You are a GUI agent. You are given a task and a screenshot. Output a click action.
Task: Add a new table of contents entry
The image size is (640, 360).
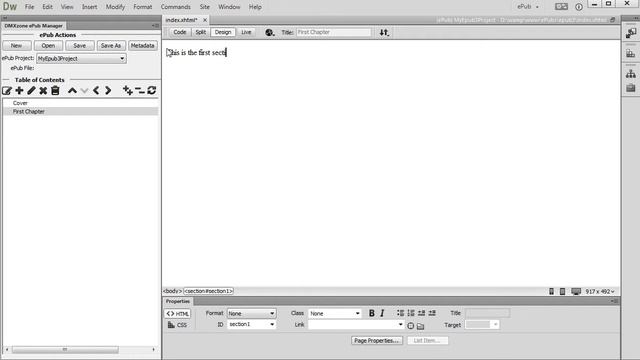click(x=19, y=91)
